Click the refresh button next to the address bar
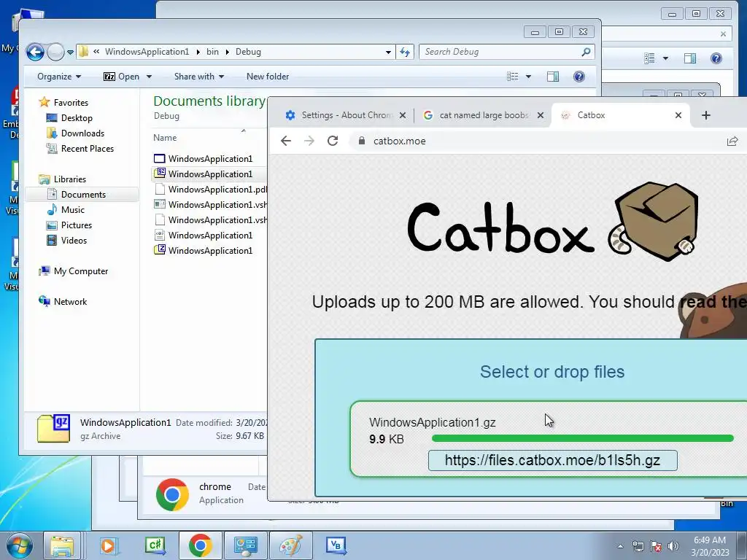This screenshot has height=560, width=747. (404, 52)
